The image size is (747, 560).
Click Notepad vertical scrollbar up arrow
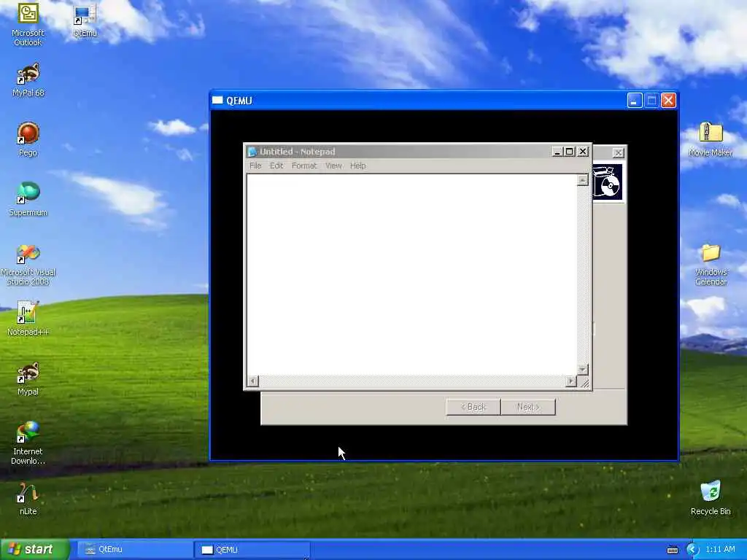[582, 180]
